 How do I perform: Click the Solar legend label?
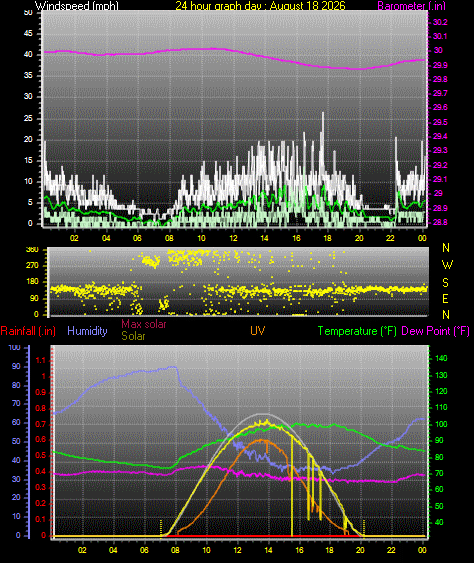(x=133, y=336)
